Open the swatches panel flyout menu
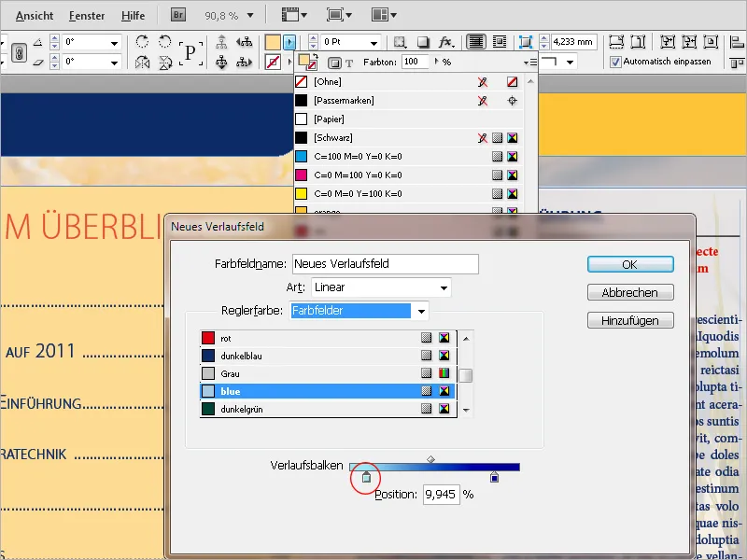 coord(530,63)
